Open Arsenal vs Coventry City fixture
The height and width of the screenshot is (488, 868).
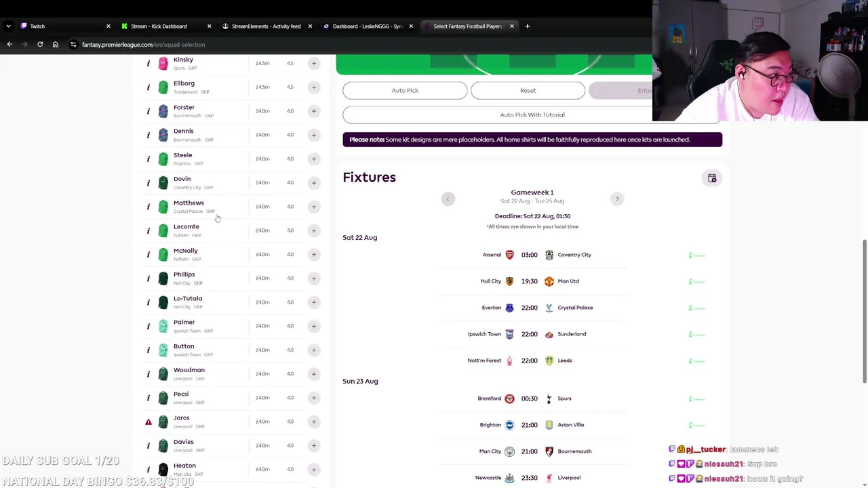click(532, 255)
